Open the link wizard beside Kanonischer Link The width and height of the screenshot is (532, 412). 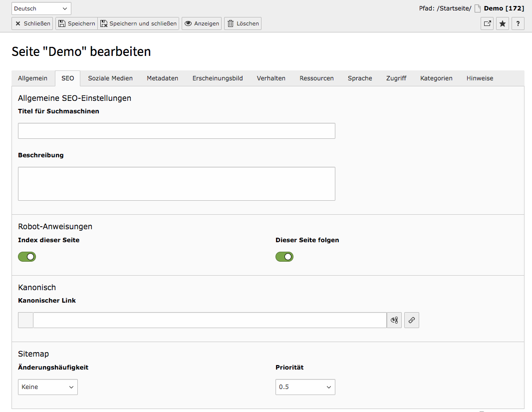tap(411, 320)
